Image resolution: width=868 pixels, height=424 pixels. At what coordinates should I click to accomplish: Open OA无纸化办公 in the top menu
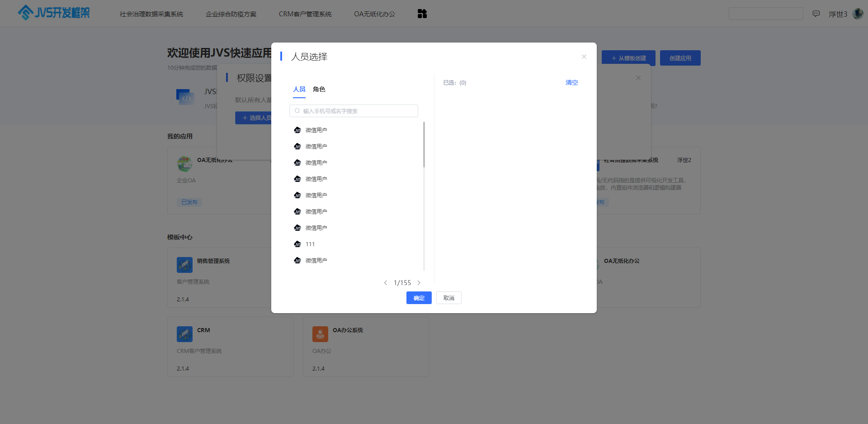(x=374, y=14)
